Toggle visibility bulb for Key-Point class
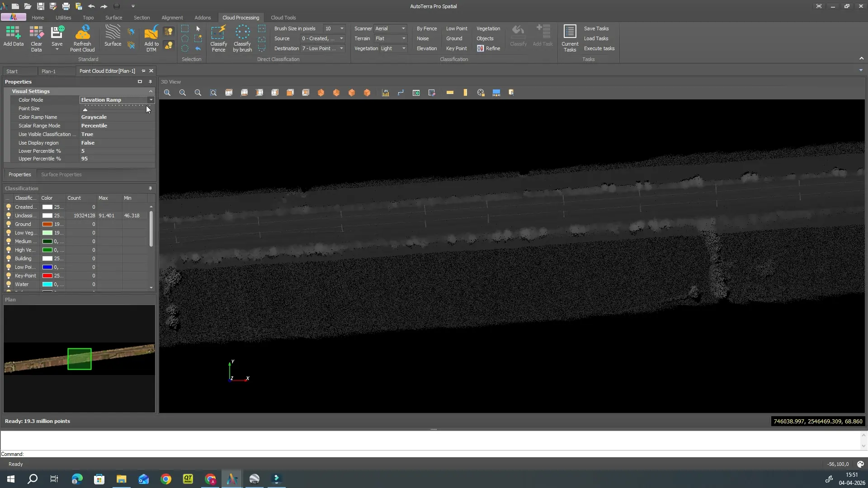Viewport: 868px width, 488px height. coord(8,276)
